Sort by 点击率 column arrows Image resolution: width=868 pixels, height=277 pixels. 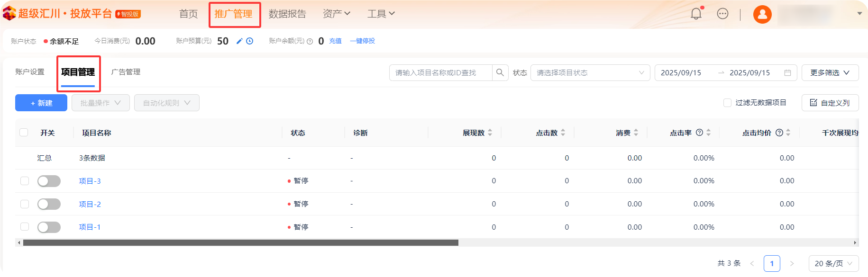tap(709, 133)
